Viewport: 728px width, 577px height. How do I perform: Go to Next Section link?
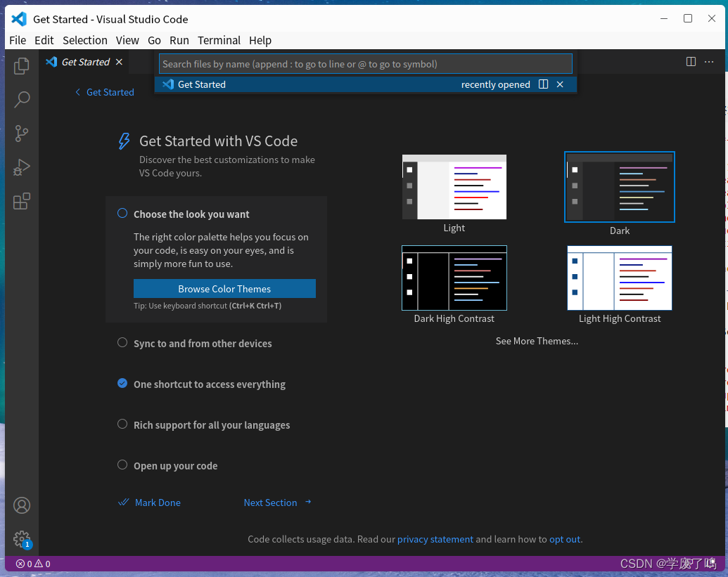coord(270,503)
